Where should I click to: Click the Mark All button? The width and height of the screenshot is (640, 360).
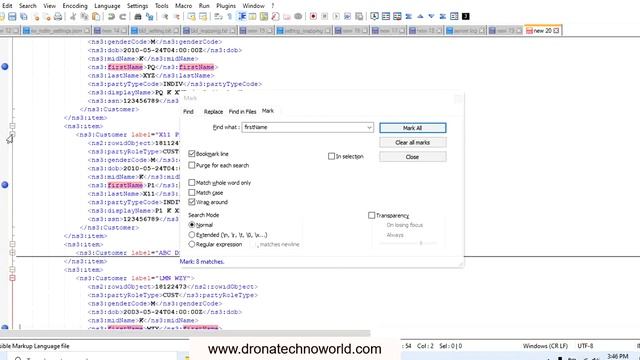[412, 128]
